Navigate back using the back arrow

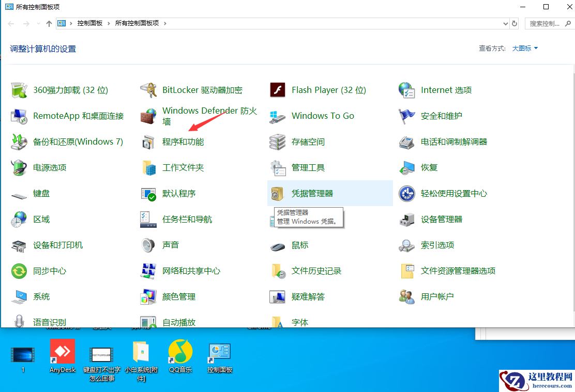click(x=10, y=23)
